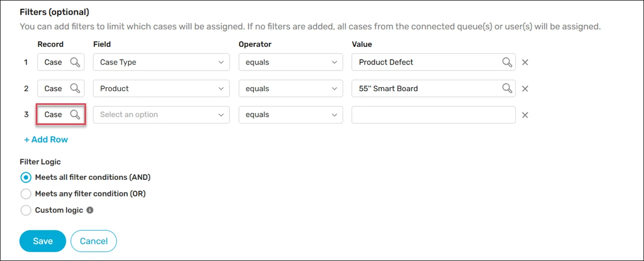
Task: Open record lookup magnifier in row 2
Action: (x=75, y=89)
